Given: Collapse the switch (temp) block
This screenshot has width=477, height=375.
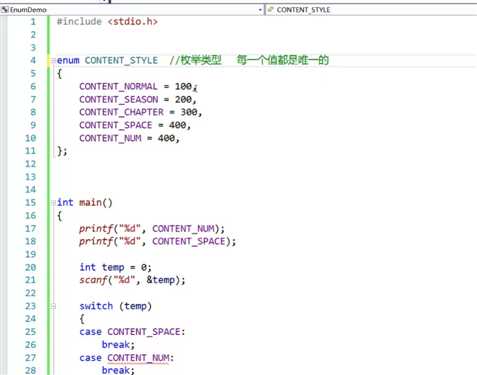Looking at the screenshot, I should point(53,306).
